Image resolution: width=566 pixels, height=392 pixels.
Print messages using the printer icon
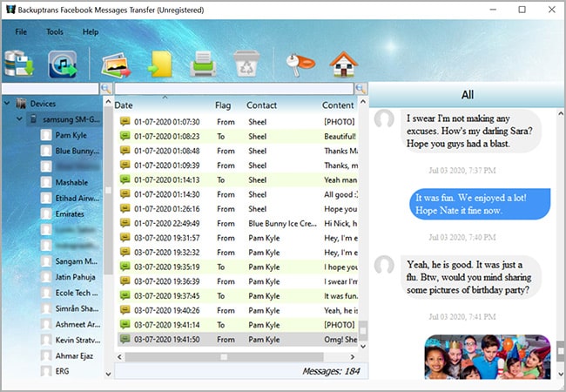tap(202, 64)
